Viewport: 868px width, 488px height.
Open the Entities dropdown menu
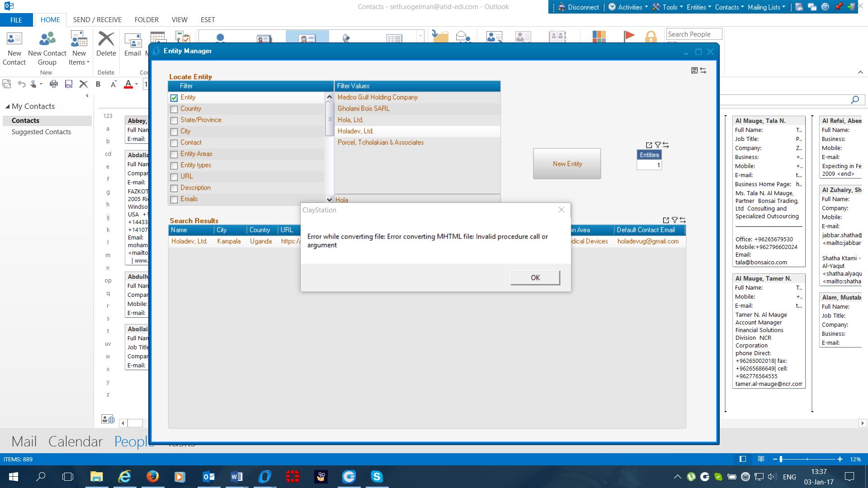click(698, 7)
